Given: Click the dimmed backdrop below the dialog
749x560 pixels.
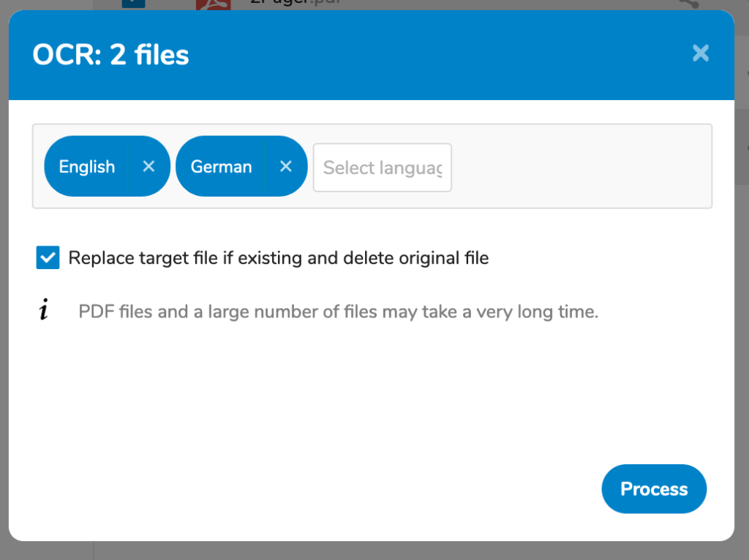Looking at the screenshot, I should (x=366, y=551).
